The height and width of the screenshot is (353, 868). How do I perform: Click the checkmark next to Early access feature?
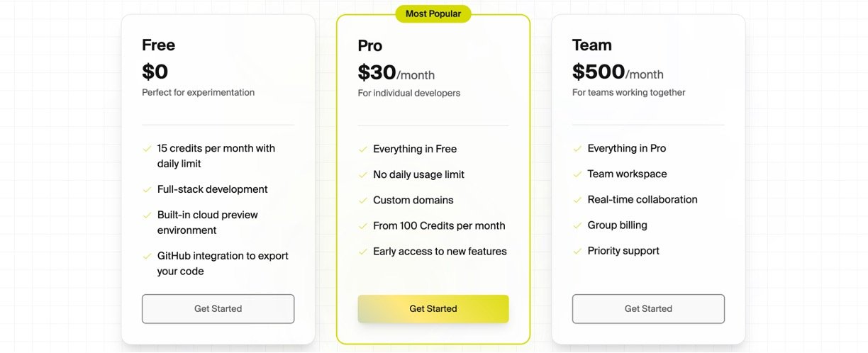coord(363,252)
